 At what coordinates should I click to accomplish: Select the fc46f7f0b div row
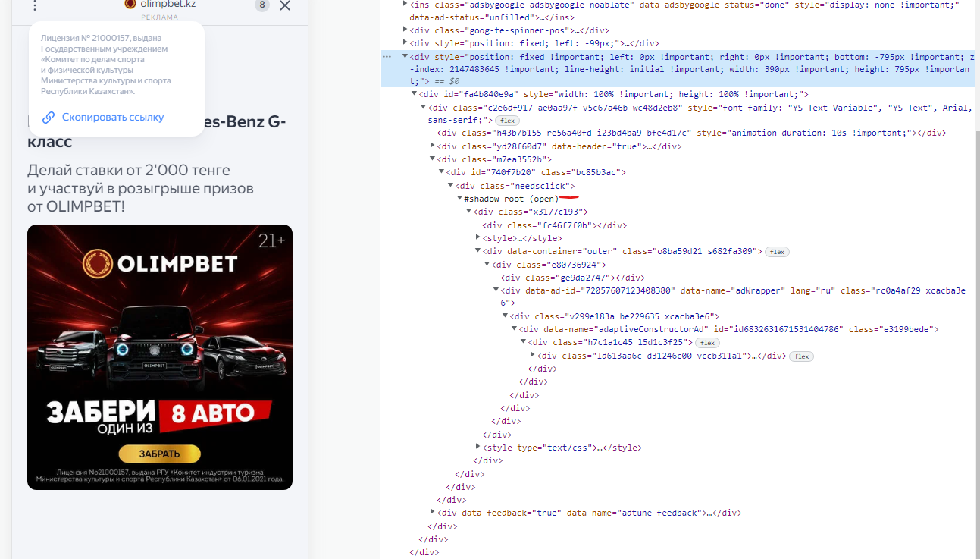(x=554, y=225)
